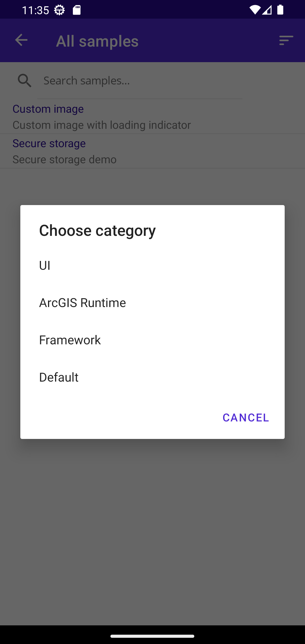Tap the battery status icon
Viewport: 305px width, 644px height.
click(280, 10)
